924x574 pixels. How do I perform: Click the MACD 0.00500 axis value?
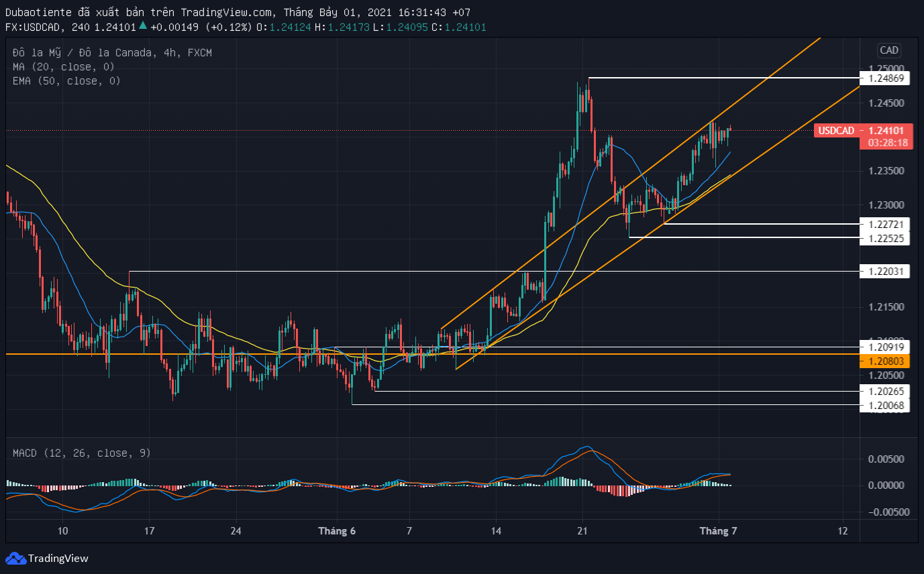point(887,459)
